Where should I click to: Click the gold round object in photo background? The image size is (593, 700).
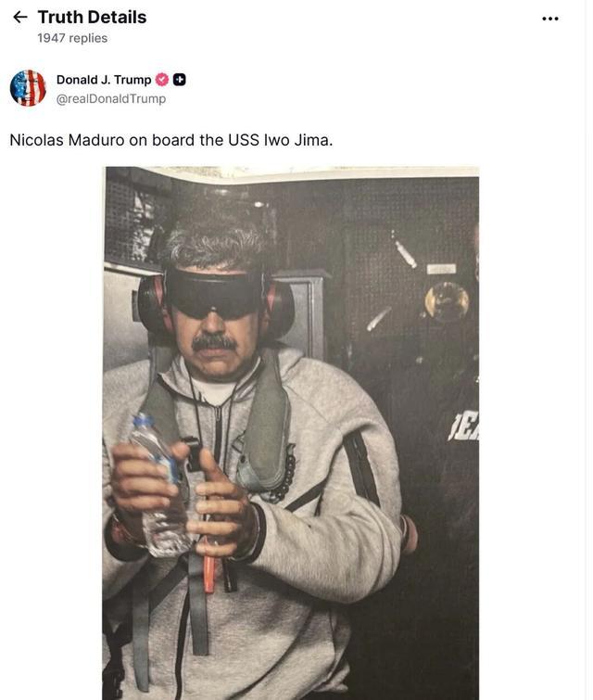447,301
